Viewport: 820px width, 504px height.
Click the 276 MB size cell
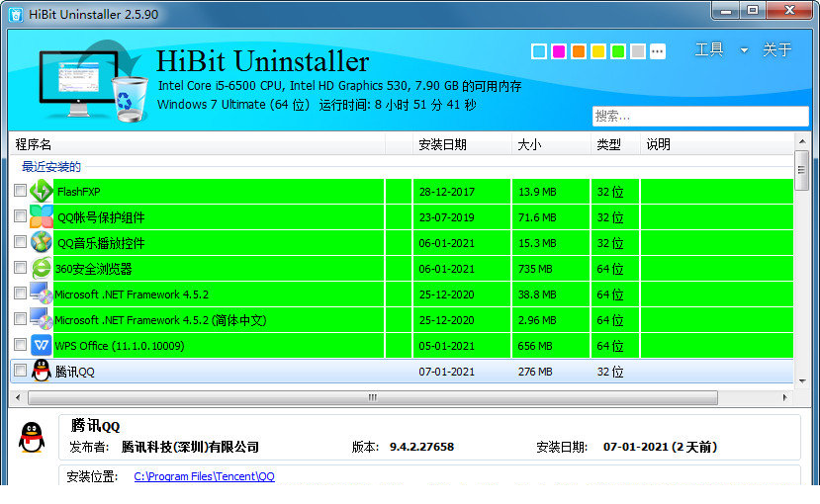pyautogui.click(x=535, y=372)
